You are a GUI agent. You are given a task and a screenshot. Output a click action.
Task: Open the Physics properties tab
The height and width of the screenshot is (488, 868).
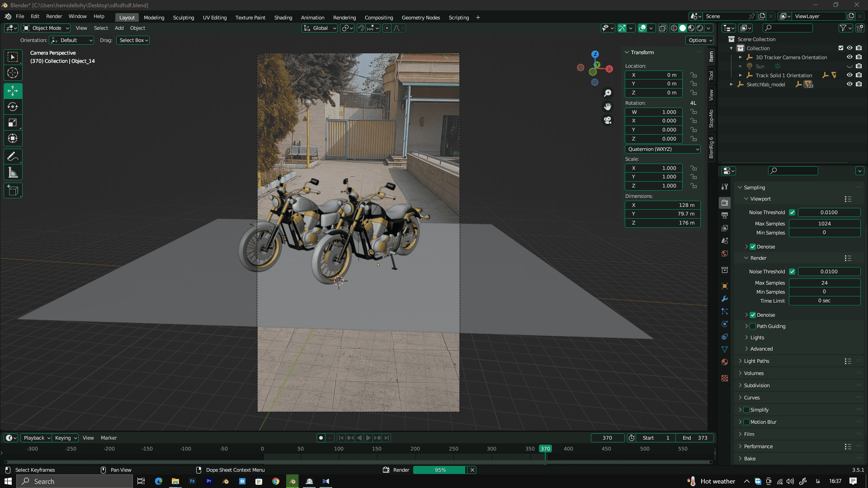(725, 324)
